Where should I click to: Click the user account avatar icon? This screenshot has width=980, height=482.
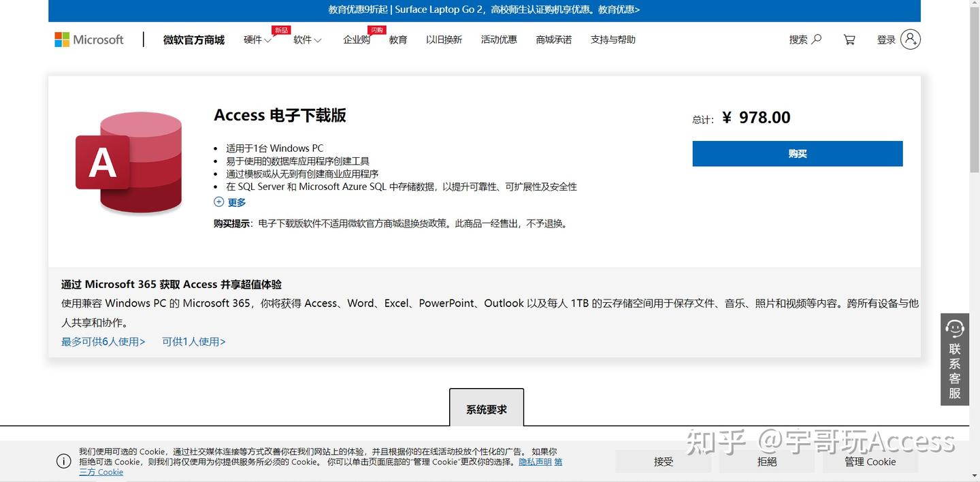910,39
